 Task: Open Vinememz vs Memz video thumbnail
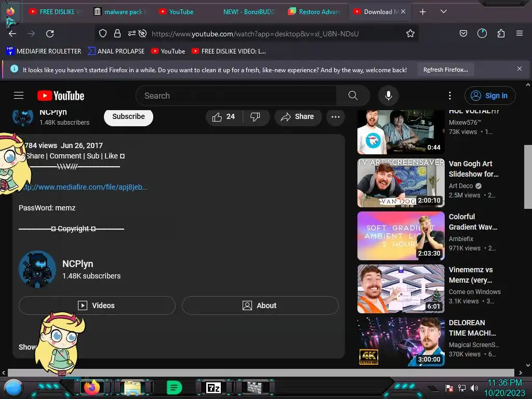pos(401,289)
